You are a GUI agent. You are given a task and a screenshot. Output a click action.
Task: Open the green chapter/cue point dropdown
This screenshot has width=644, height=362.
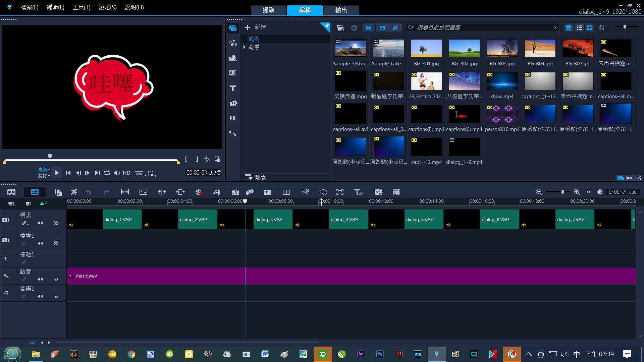click(x=43, y=203)
